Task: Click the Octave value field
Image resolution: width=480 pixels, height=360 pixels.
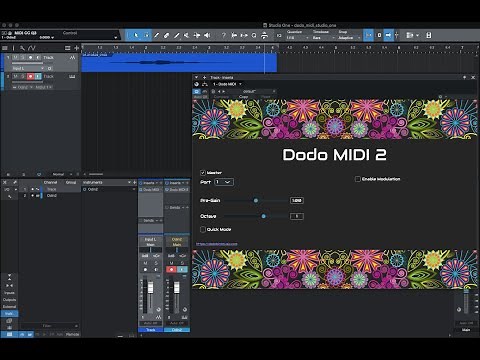Action: (x=296, y=216)
